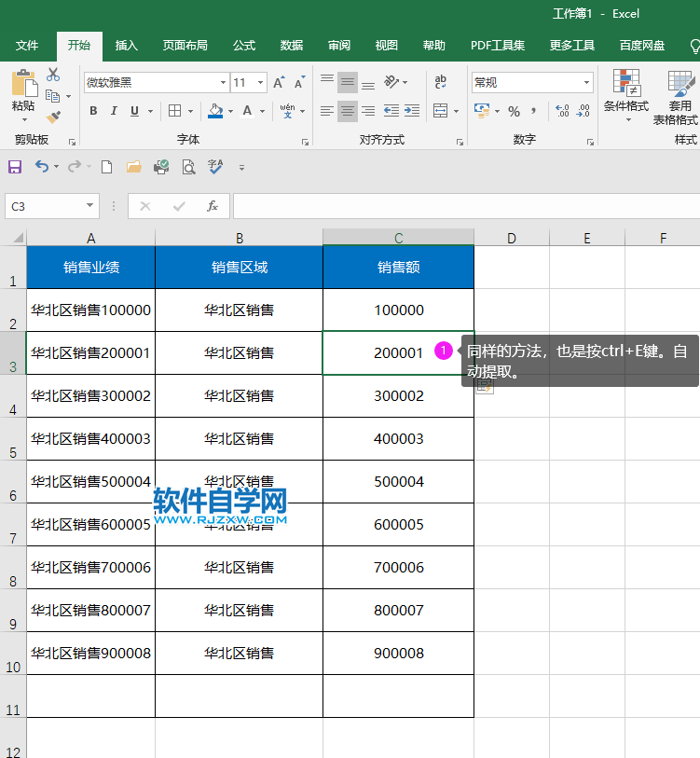Click the percent style icon
Screen dimensions: 700x758
point(514,111)
